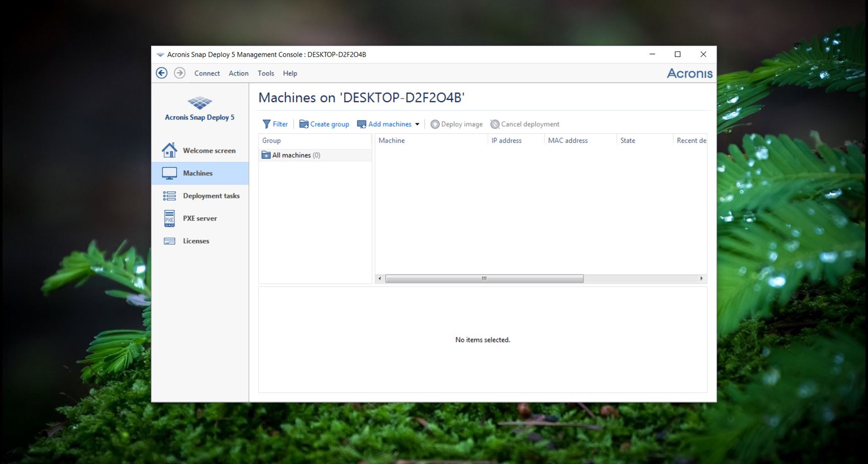Viewport: 868px width, 464px height.
Task: Sort by the Machine column header
Action: [x=431, y=141]
